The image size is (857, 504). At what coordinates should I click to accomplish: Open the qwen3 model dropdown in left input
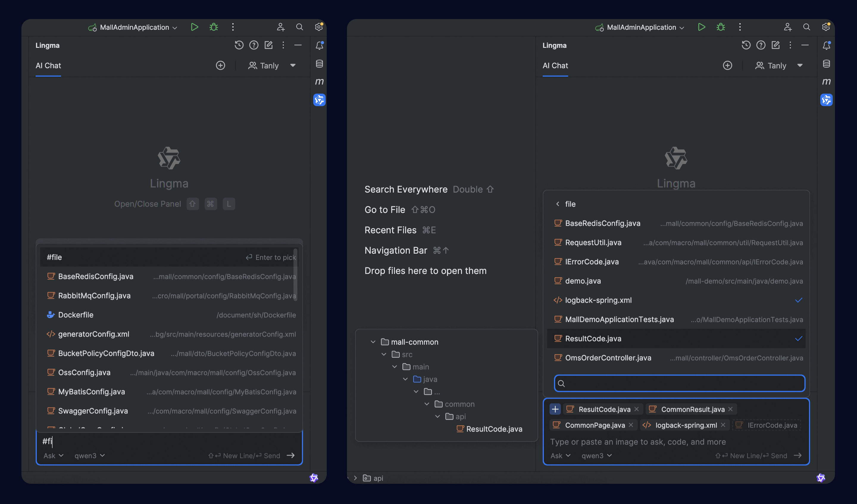click(90, 456)
